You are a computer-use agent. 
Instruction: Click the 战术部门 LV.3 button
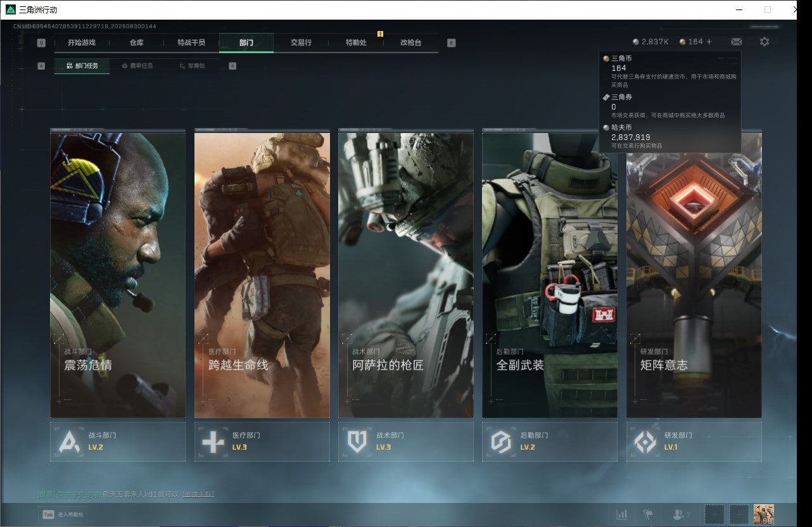(406, 441)
